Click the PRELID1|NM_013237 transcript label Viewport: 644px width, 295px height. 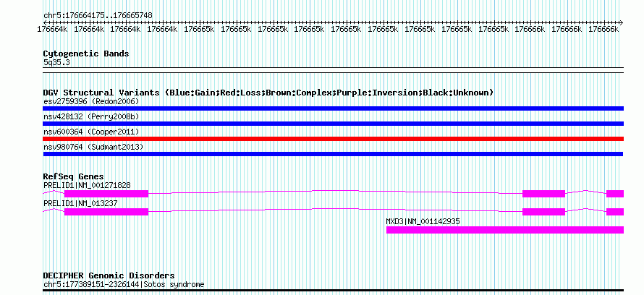(81, 203)
